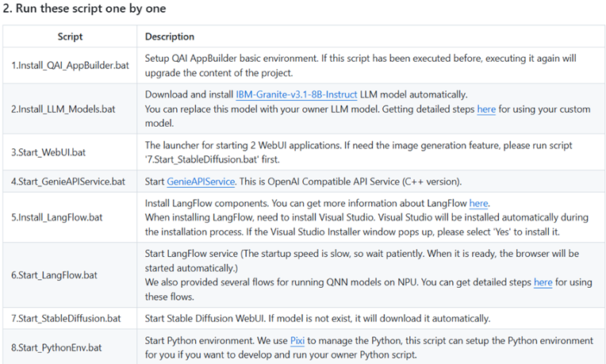Open the 'here' link for QNN flows steps
The height and width of the screenshot is (364, 606).
point(543,282)
